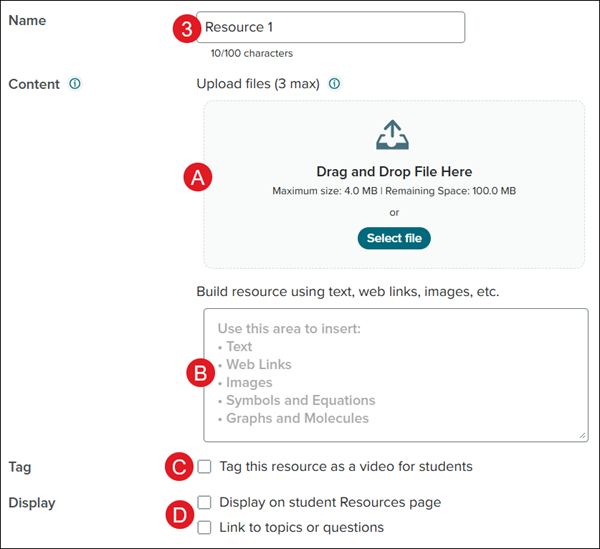Click info icon beside Upload files label
This screenshot has height=549, width=600.
(334, 84)
